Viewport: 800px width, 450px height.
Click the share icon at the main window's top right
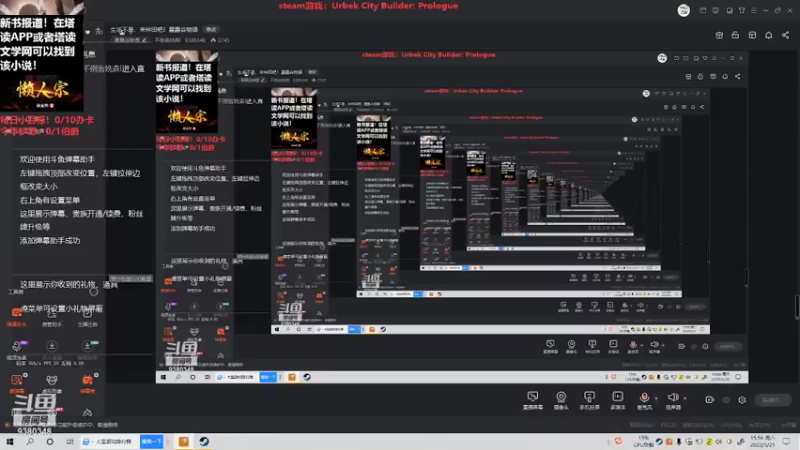tap(785, 35)
